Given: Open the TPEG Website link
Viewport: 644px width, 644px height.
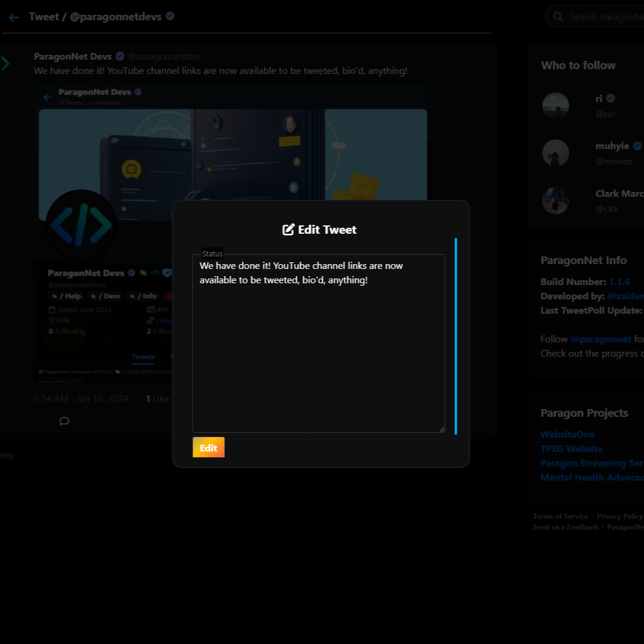Looking at the screenshot, I should (571, 448).
